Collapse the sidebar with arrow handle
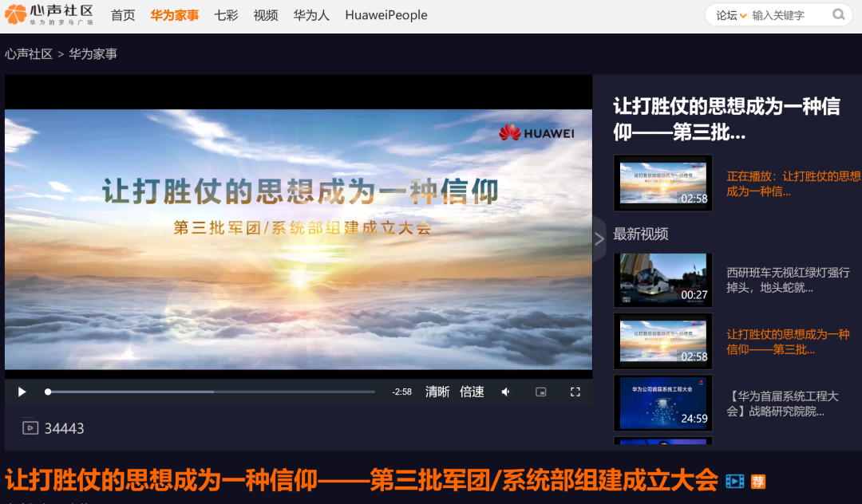The height and width of the screenshot is (504, 862). point(599,238)
